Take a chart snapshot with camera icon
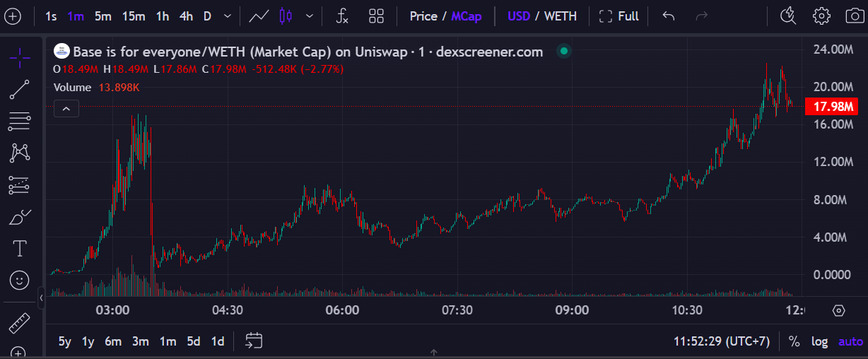Viewport: 868px width, 359px height. 855,16
